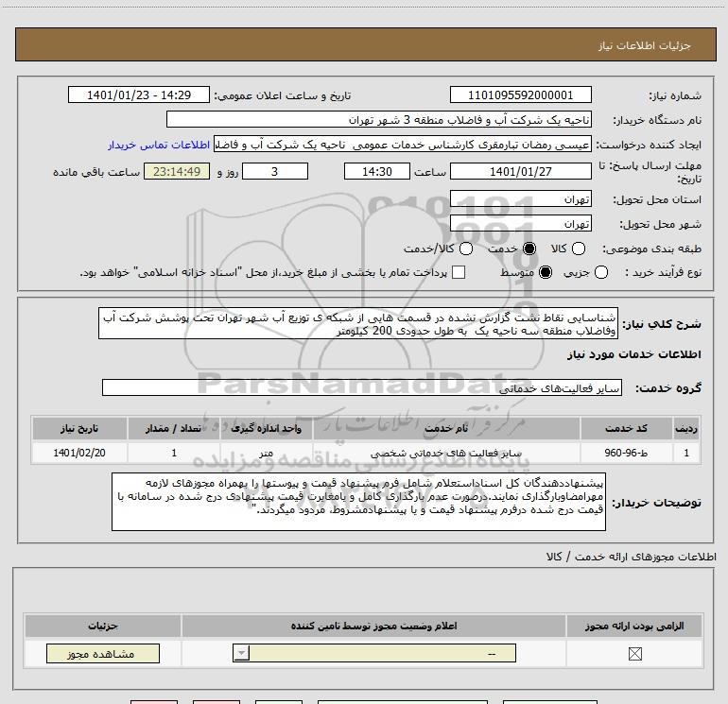
Task: Click the کد خدمت column header
Action: pos(626,428)
